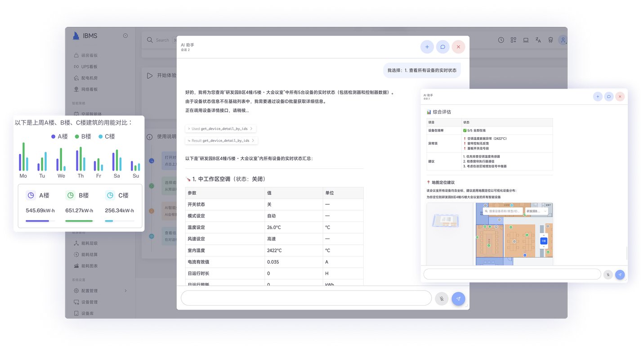Select the screen/monitor icon in the top bar

[526, 40]
